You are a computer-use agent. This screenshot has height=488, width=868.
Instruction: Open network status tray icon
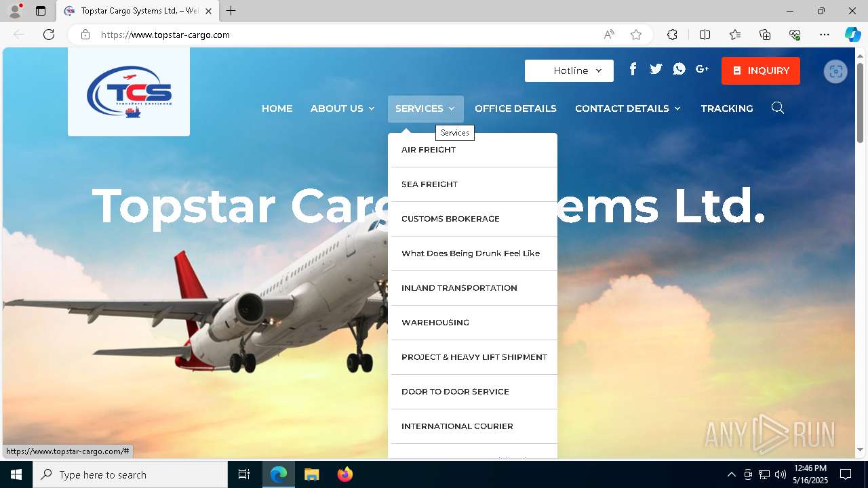tap(764, 474)
